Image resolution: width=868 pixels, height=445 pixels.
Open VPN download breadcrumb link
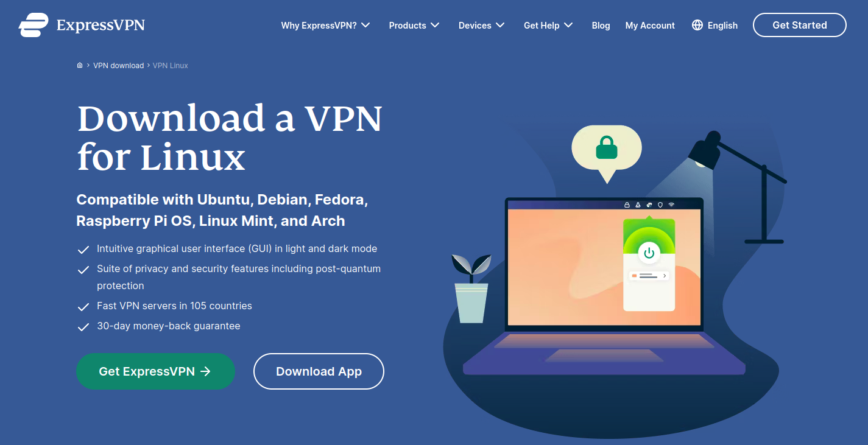coord(118,65)
